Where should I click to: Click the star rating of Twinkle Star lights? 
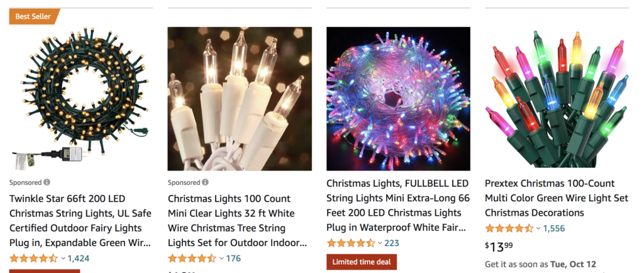coord(34,258)
